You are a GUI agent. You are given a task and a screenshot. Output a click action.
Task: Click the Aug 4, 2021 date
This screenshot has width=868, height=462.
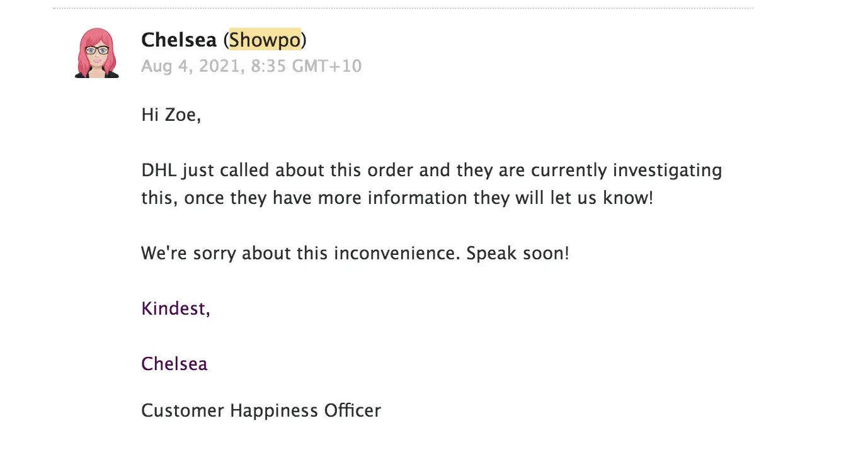pos(189,66)
